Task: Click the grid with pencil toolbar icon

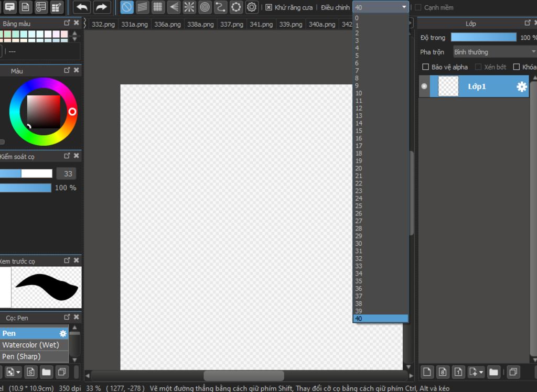Action: point(57,7)
